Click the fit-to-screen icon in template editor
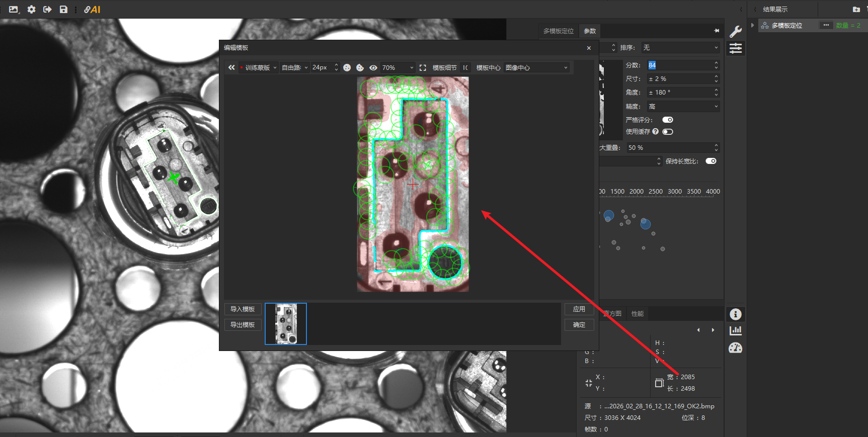868x437 pixels. coord(423,68)
